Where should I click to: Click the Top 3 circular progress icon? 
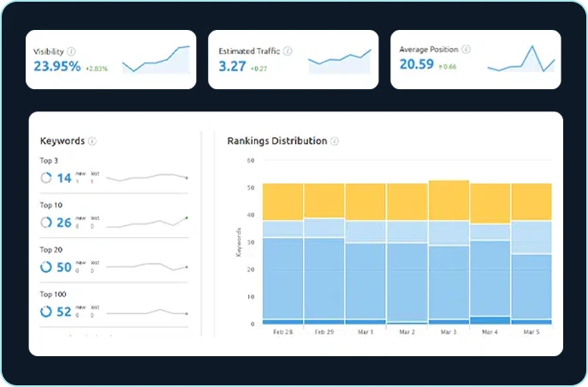click(46, 178)
